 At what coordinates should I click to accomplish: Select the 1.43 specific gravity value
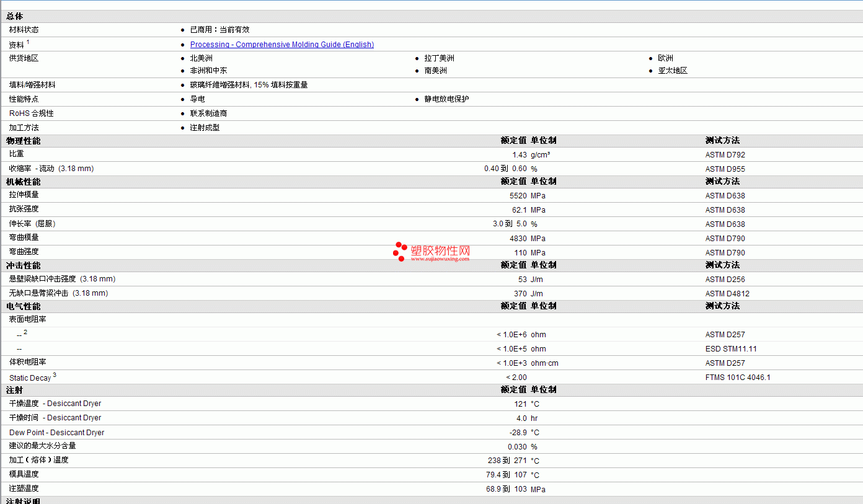point(520,155)
